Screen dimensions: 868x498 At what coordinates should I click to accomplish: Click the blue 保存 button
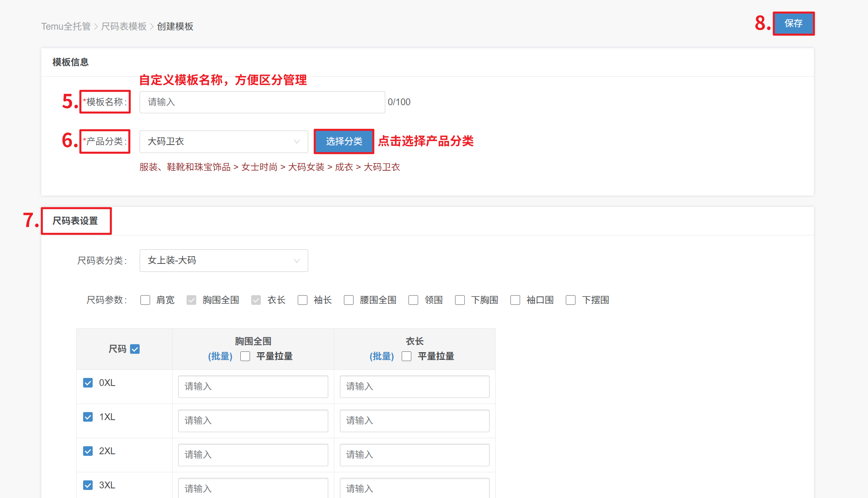(793, 23)
